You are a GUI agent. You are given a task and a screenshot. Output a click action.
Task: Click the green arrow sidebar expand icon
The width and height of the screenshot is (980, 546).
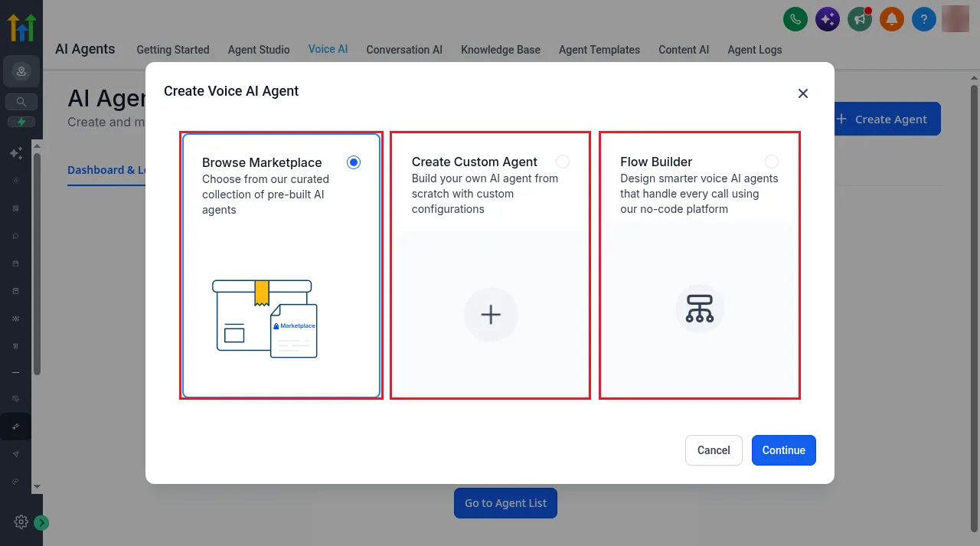pos(41,523)
